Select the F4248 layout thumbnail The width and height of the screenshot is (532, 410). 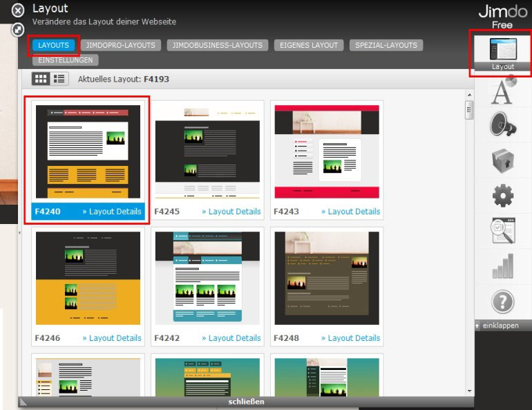(327, 279)
